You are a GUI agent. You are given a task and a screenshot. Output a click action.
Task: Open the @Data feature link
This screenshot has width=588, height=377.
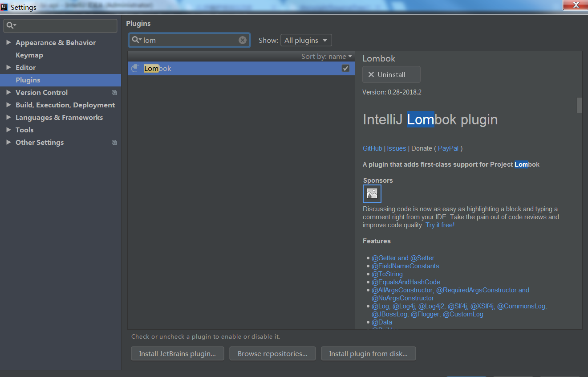(x=381, y=322)
